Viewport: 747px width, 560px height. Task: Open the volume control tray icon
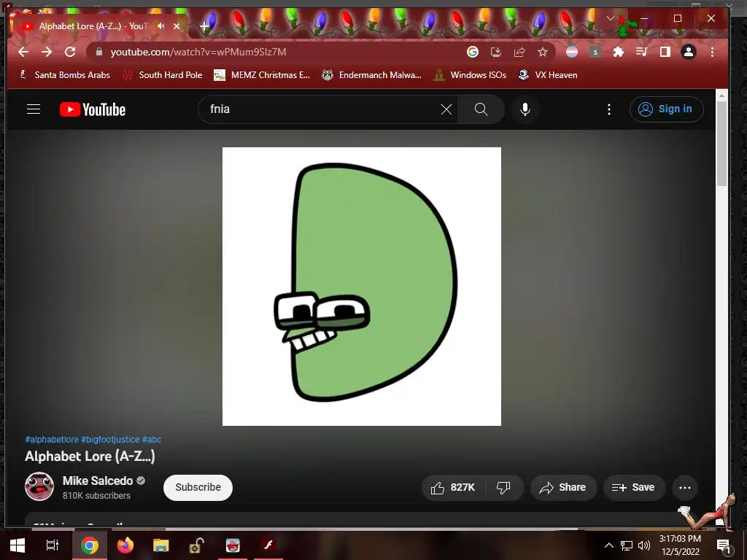tap(644, 545)
